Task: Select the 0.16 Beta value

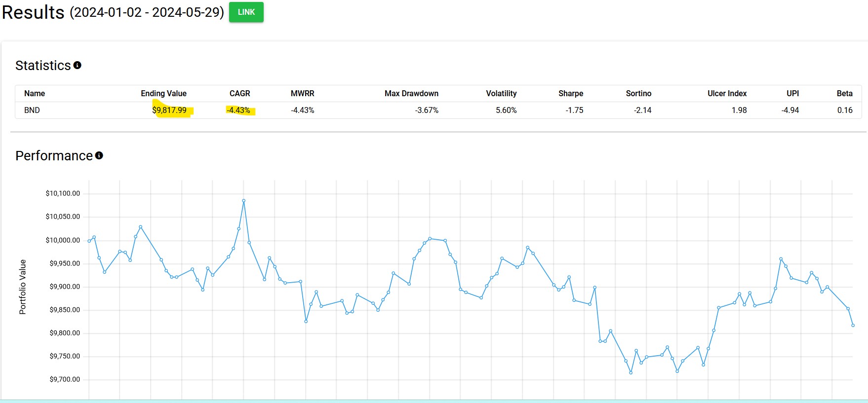Action: coord(845,110)
